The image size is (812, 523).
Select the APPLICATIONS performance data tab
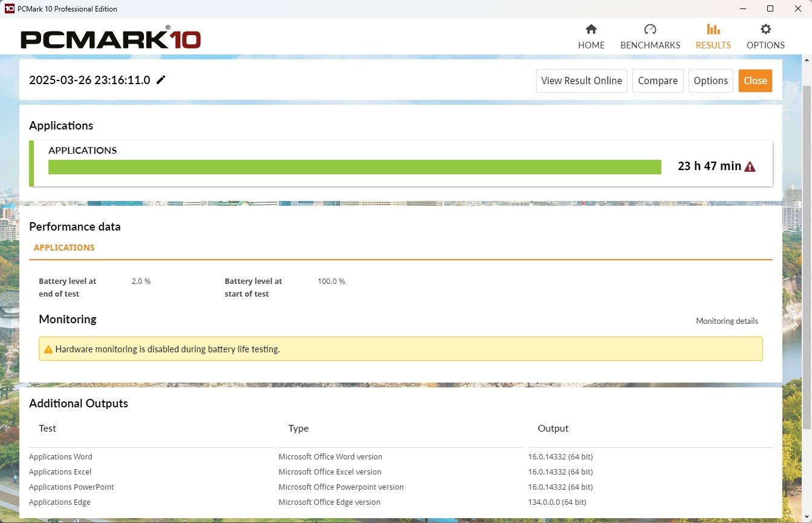(64, 248)
